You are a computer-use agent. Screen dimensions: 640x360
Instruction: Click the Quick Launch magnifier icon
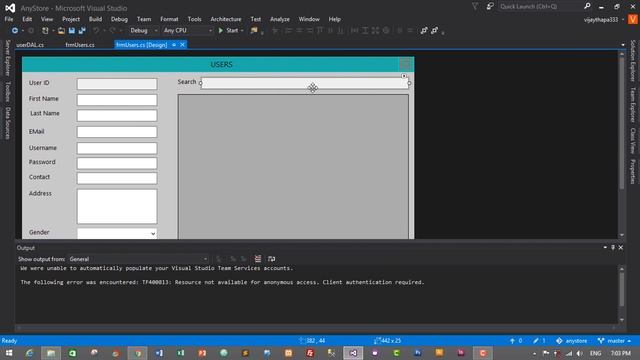587,7
